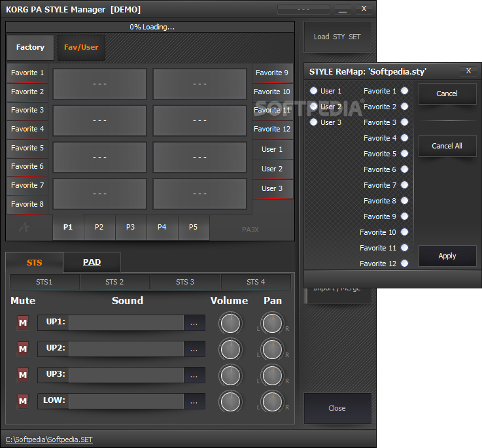Screen dimensions: 482x448
Task: Open the Favorite 9 bank
Action: 272,73
